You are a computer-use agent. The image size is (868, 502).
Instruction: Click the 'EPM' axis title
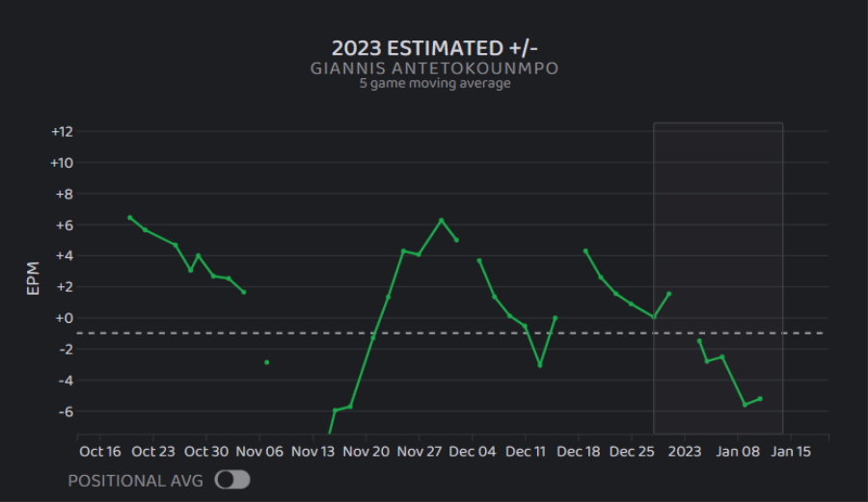(x=33, y=278)
